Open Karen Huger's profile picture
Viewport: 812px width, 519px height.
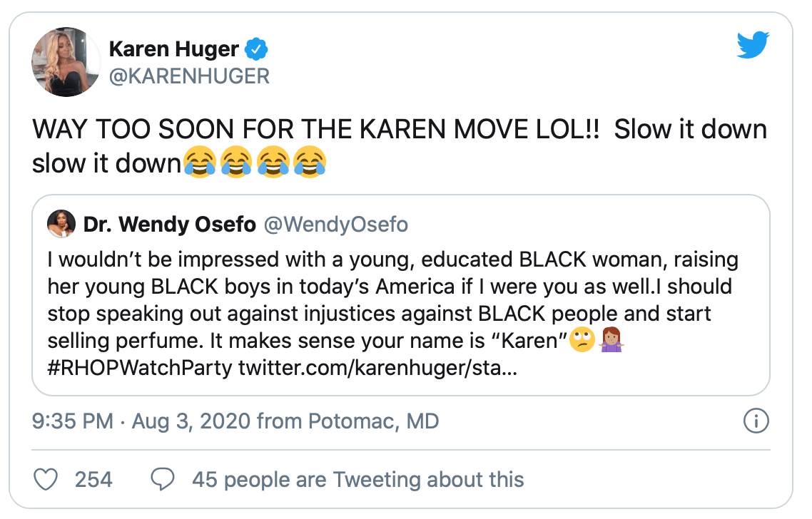(66, 62)
